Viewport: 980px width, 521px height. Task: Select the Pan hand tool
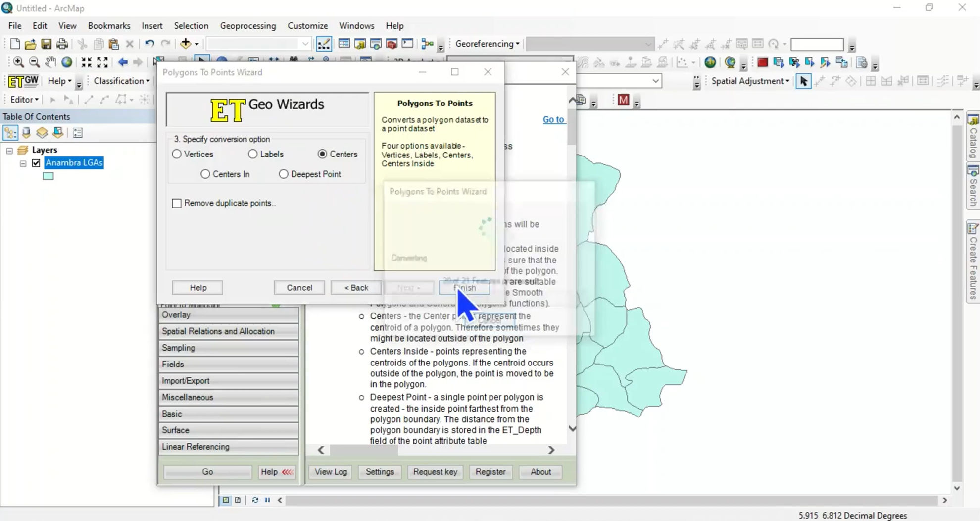[x=50, y=62]
